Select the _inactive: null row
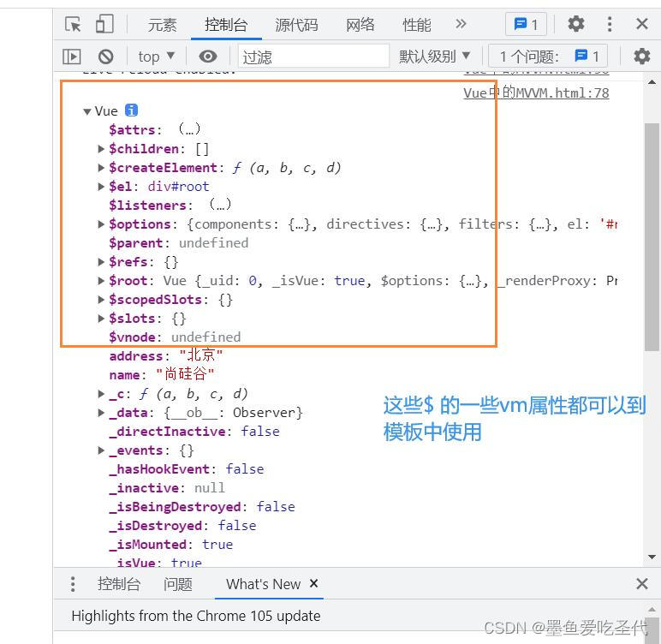 [x=167, y=488]
